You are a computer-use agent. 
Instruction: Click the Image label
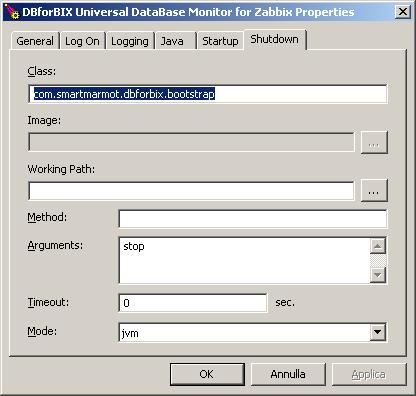[44, 120]
